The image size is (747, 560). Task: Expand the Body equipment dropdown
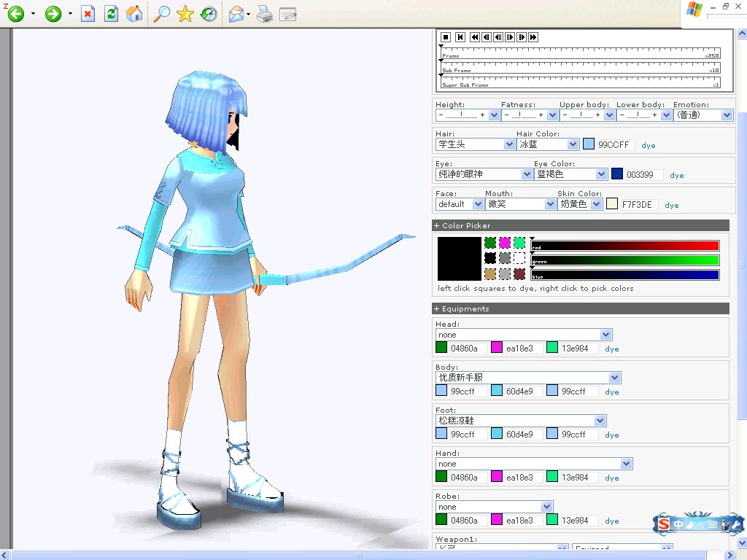[x=528, y=378]
